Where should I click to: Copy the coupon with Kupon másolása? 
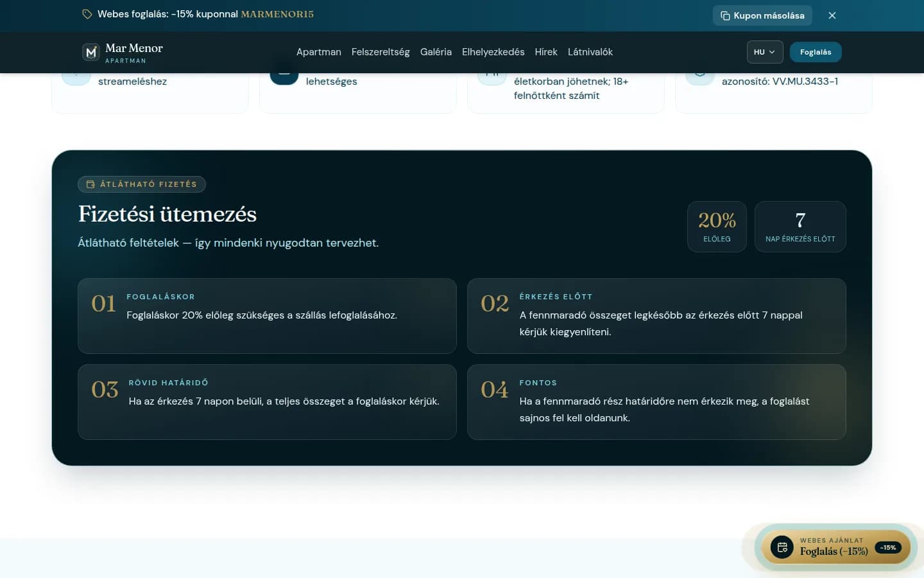[762, 15]
